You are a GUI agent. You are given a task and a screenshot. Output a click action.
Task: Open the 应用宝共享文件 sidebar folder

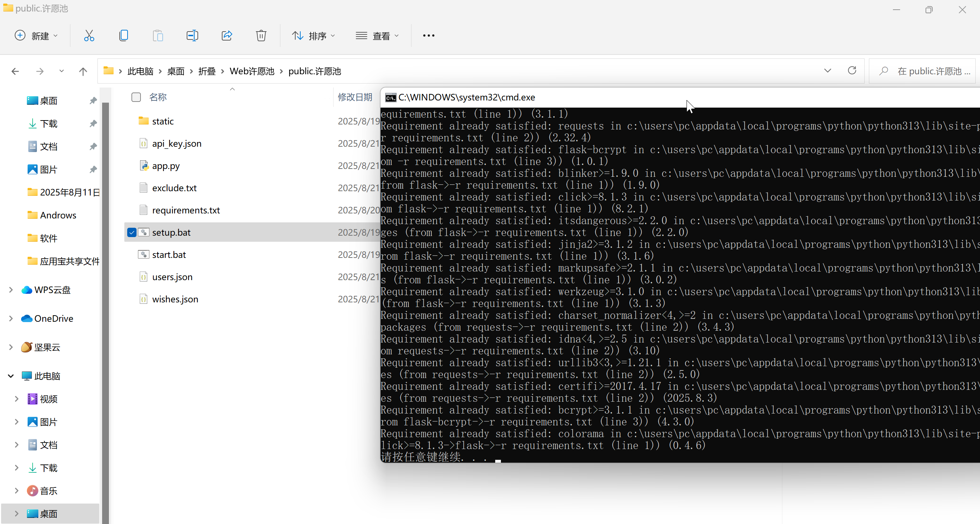63,261
